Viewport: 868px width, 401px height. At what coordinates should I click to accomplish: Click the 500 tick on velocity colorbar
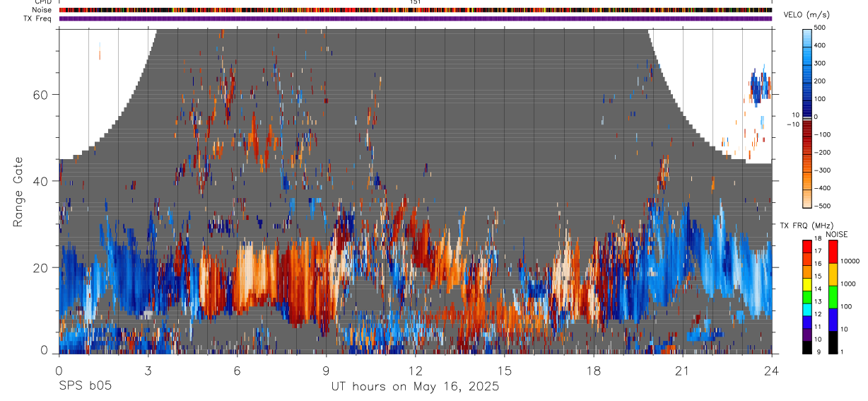coord(821,28)
